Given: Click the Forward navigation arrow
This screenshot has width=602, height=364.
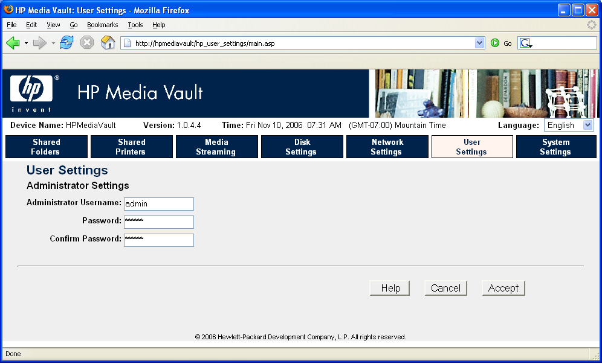Looking at the screenshot, I should (40, 43).
